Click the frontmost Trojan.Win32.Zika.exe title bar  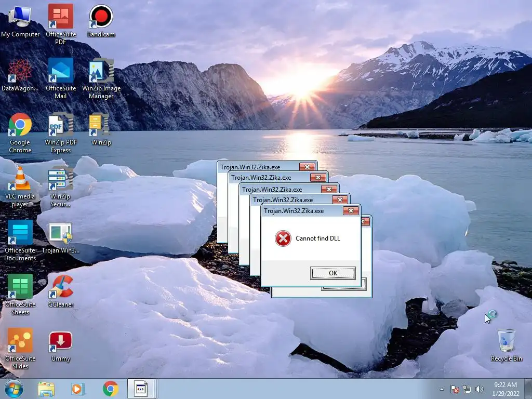(302, 211)
